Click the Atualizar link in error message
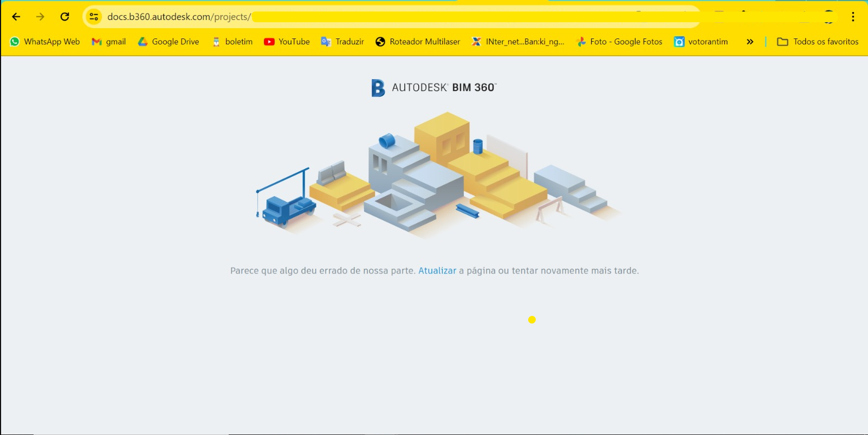Screen dimensions: 868x435 pos(437,271)
